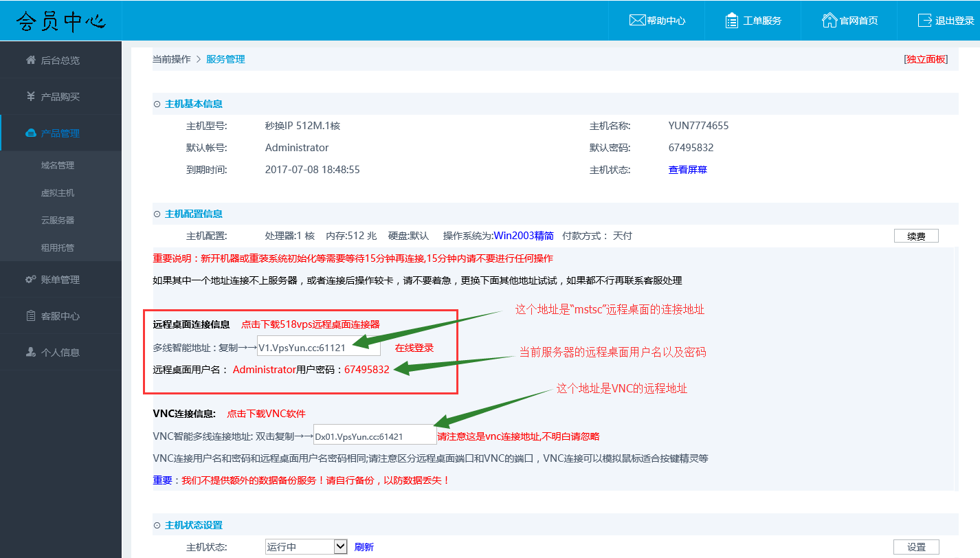The height and width of the screenshot is (558, 980).
Task: Click the 设置 button for host status
Action: pyautogui.click(x=916, y=547)
